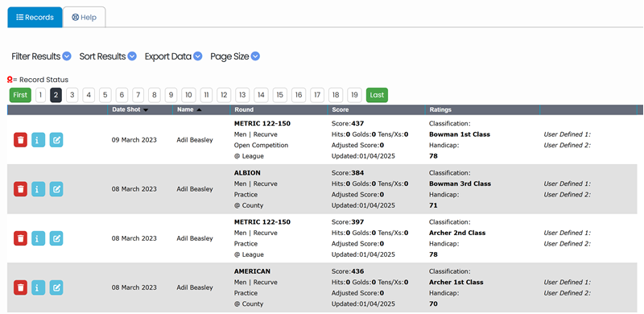This screenshot has width=644, height=314.
Task: View info for the AMERICAN record
Action: click(38, 287)
